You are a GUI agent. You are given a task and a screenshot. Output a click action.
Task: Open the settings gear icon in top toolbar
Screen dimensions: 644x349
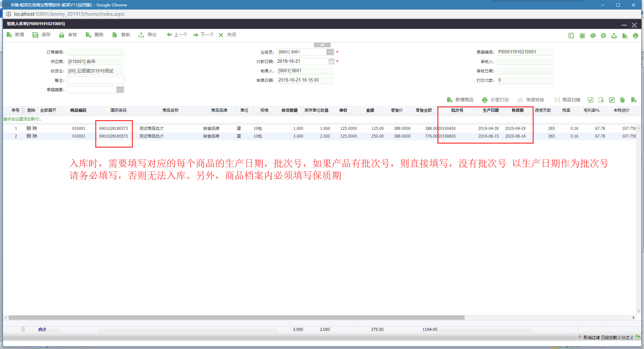tap(603, 36)
